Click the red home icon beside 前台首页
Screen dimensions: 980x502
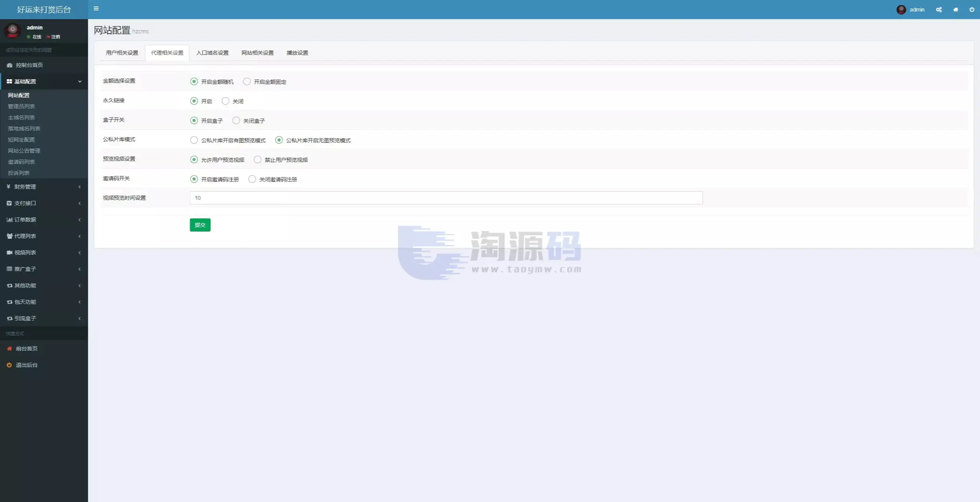pyautogui.click(x=10, y=349)
